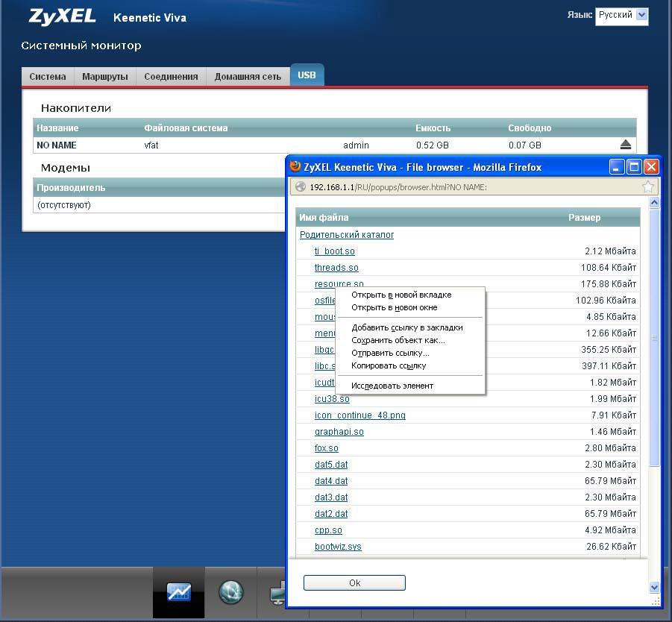Click the Ok button in the file browser
672x622 pixels.
tap(354, 583)
